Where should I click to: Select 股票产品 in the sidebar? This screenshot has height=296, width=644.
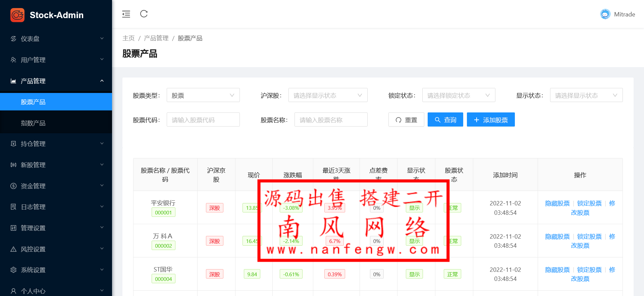coord(33,102)
